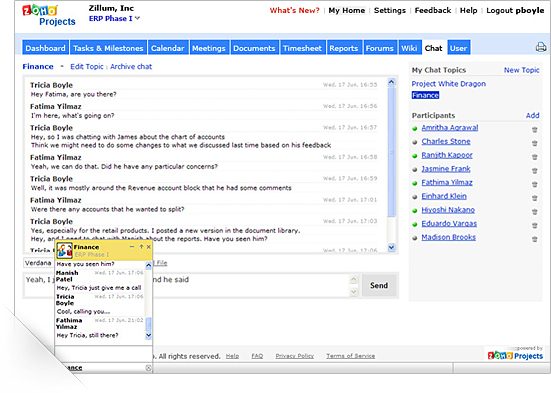Remove participant Charles Stone trash icon
The width and height of the screenshot is (551, 393).
[x=534, y=143]
